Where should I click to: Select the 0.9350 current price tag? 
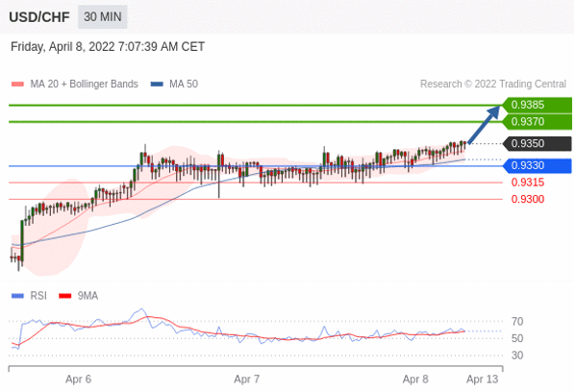[538, 143]
